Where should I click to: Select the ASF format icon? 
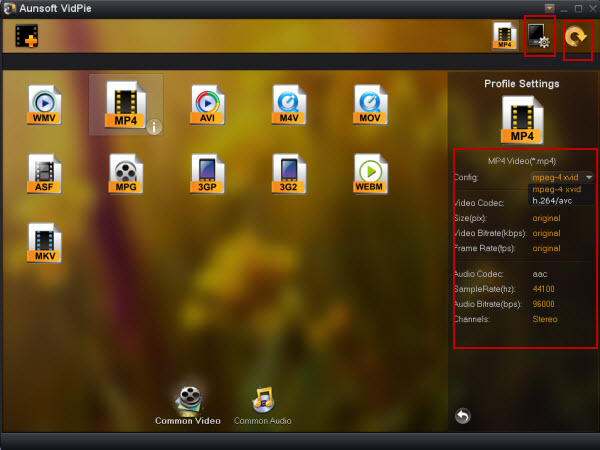[x=44, y=174]
